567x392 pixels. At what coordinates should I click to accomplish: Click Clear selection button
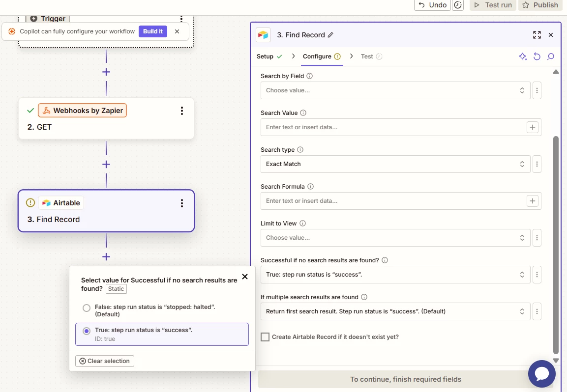pos(105,361)
